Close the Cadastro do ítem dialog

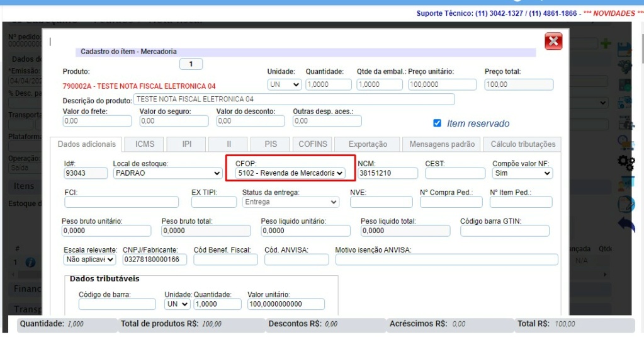[x=553, y=41]
